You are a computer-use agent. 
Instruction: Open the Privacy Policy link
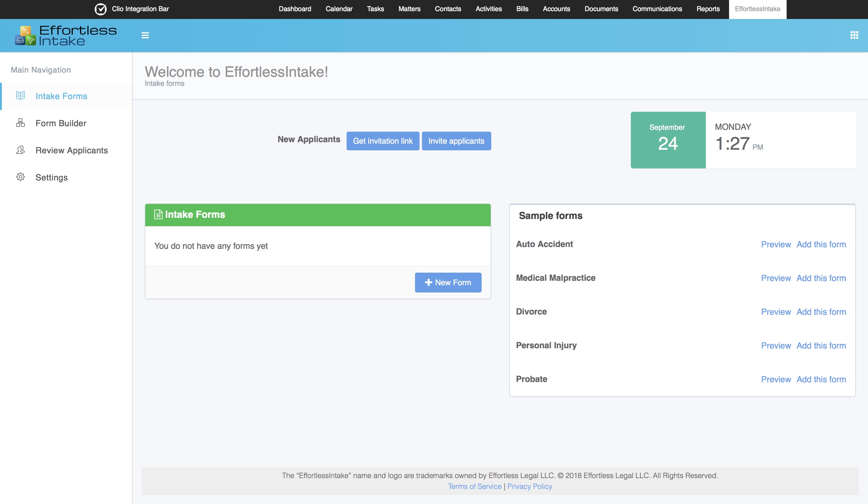pos(530,486)
